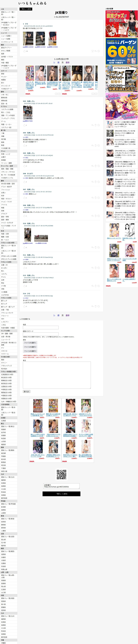This screenshot has width=138, height=644.
Task: Follow the >>312 anchor in post 314
Action: (x=26, y=298)
